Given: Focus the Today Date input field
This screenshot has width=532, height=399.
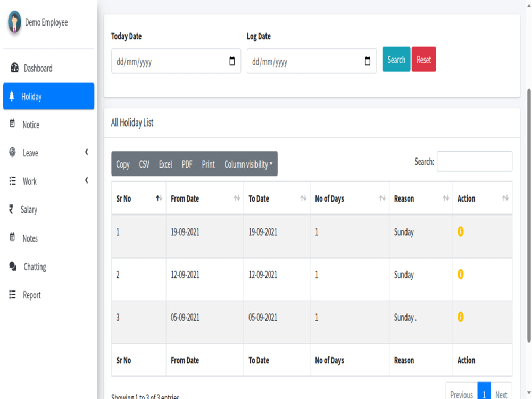Looking at the screenshot, I should 176,61.
